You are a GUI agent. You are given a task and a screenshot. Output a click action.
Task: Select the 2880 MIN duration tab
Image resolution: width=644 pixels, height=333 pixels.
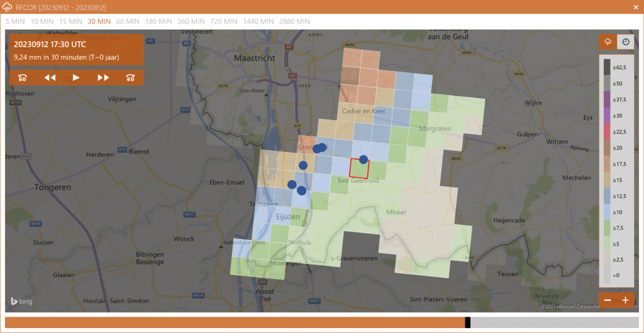coord(294,21)
